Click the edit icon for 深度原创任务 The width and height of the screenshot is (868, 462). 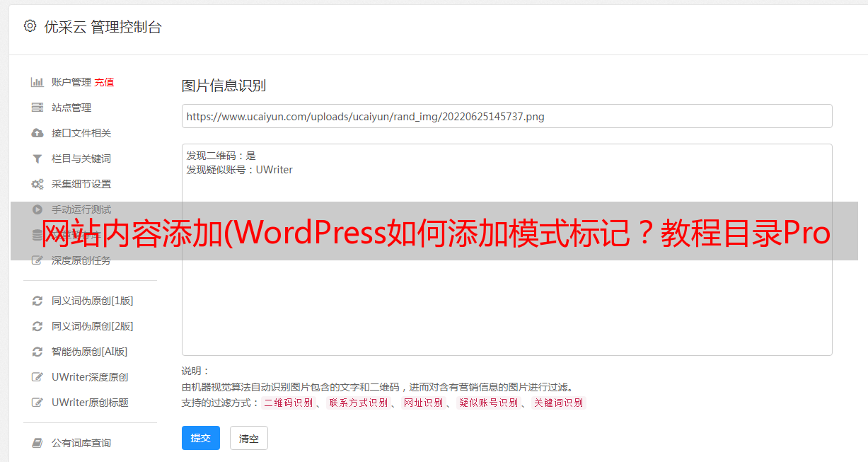pos(37,260)
